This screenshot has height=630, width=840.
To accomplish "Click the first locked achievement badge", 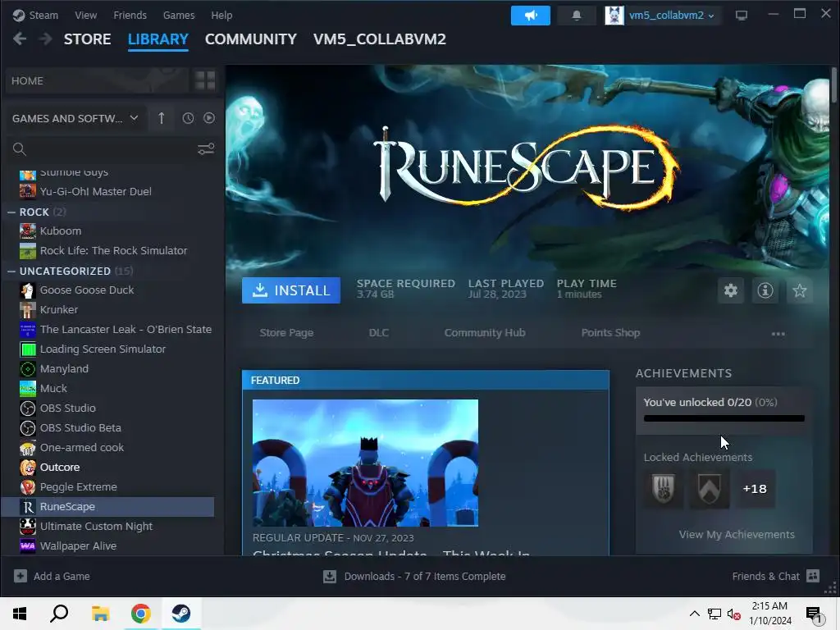I will coord(663,489).
